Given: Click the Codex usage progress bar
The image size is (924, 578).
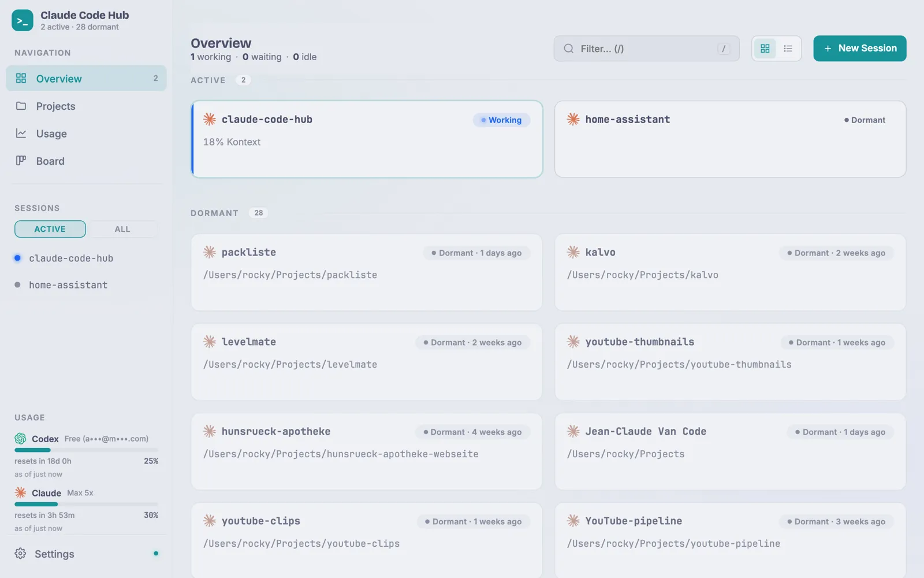Looking at the screenshot, I should click(x=86, y=450).
